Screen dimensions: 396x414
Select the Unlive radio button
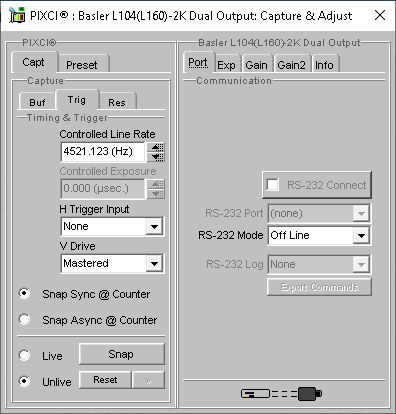(x=24, y=381)
